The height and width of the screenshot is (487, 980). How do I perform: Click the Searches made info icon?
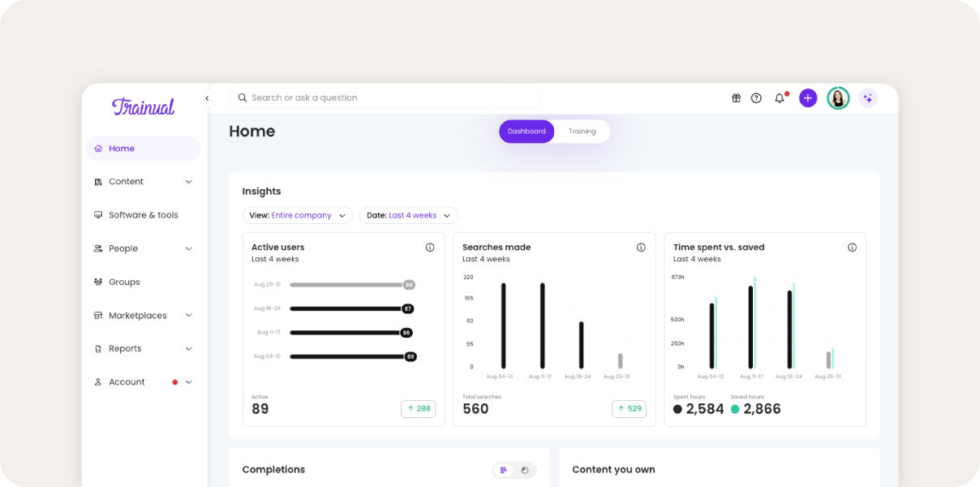click(x=641, y=248)
